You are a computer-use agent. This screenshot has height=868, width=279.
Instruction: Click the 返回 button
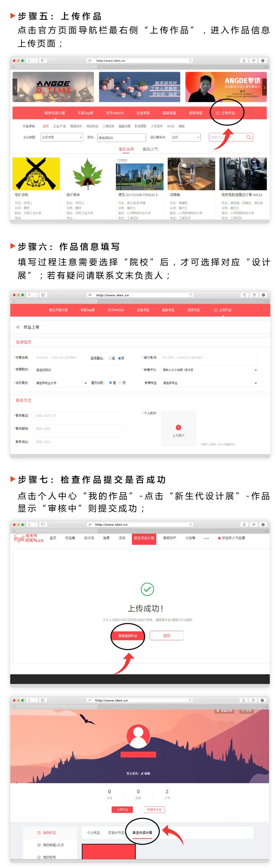(x=167, y=636)
